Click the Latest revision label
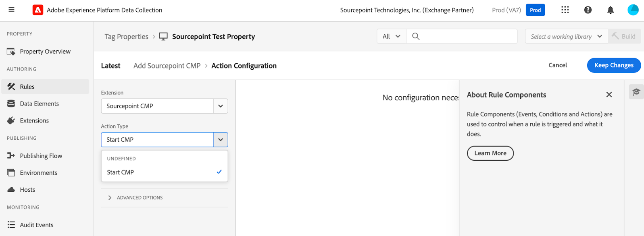The height and width of the screenshot is (236, 644). pos(110,66)
